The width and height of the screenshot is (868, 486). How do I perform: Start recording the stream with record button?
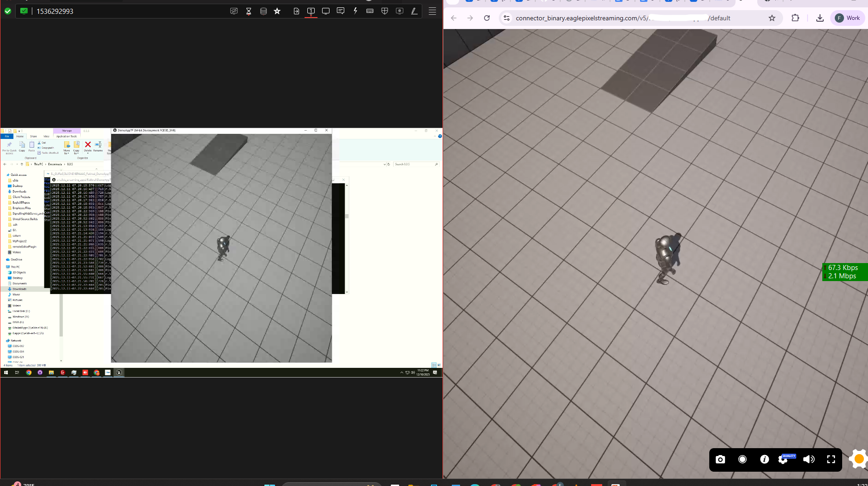click(x=742, y=459)
